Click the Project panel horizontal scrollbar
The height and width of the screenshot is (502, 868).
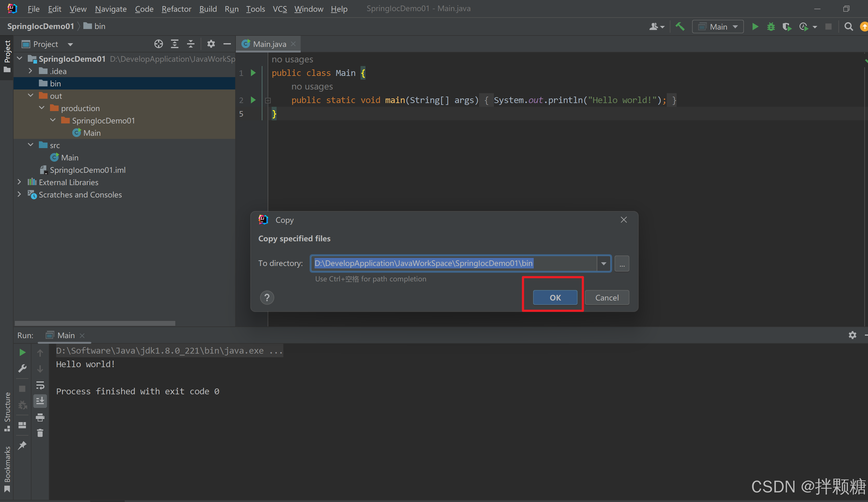(95, 323)
